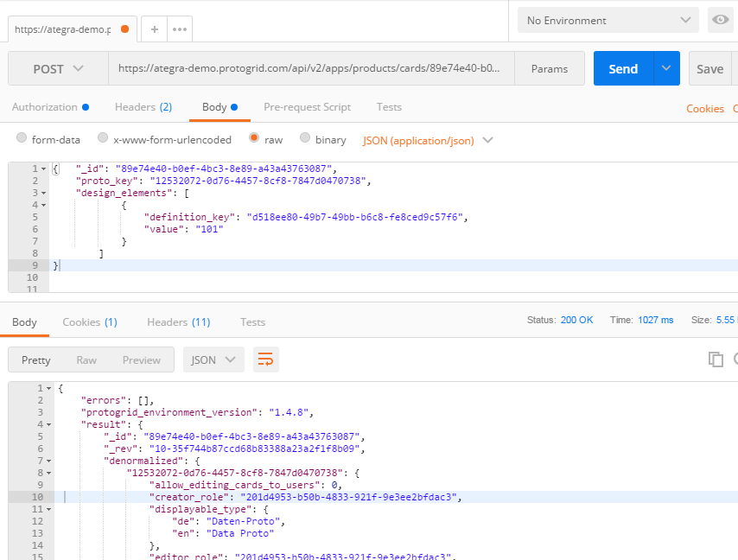Collapse the response root object on line 1
The image size is (738, 560).
(49, 388)
